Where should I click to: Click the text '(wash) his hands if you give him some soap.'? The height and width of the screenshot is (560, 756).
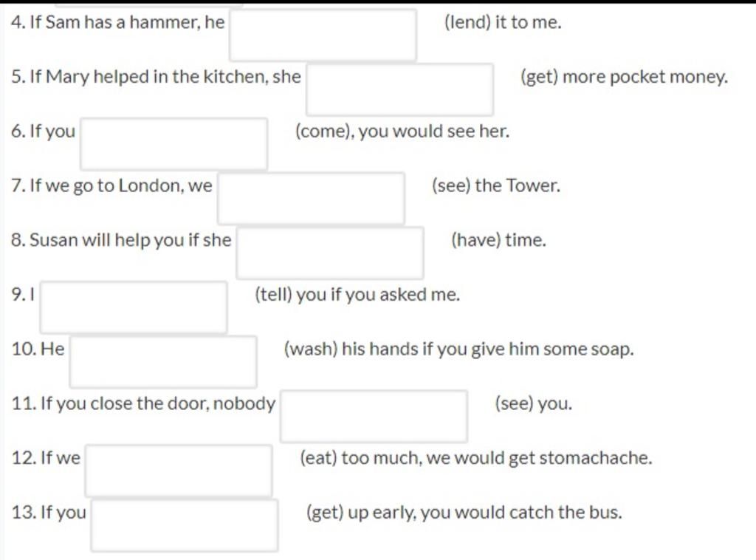(x=459, y=349)
